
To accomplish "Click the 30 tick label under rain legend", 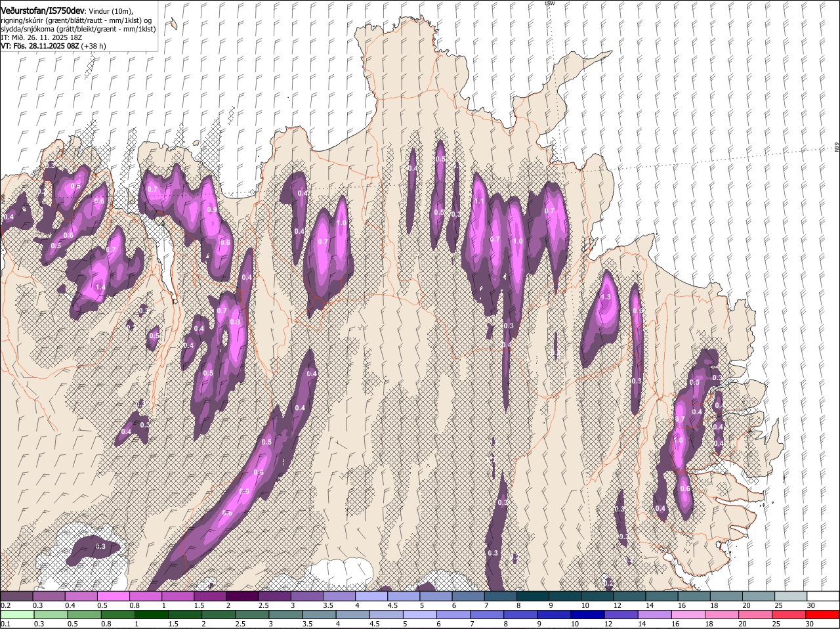I will (809, 624).
